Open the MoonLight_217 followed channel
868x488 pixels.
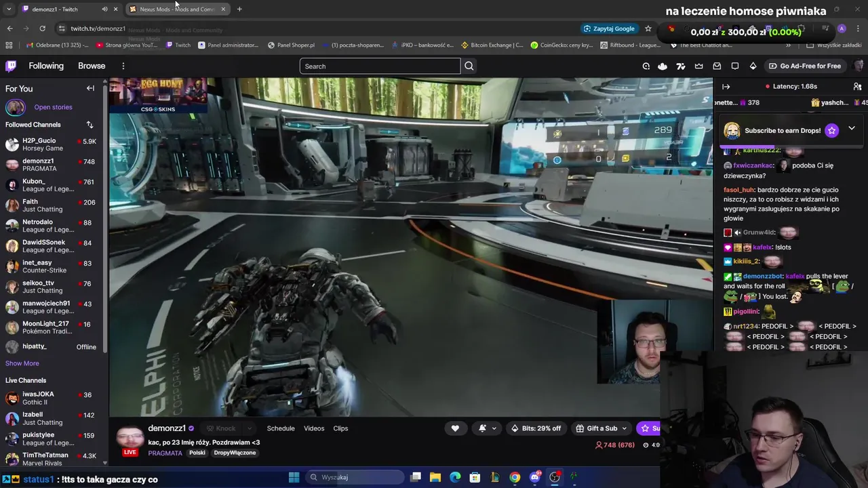tap(51, 327)
